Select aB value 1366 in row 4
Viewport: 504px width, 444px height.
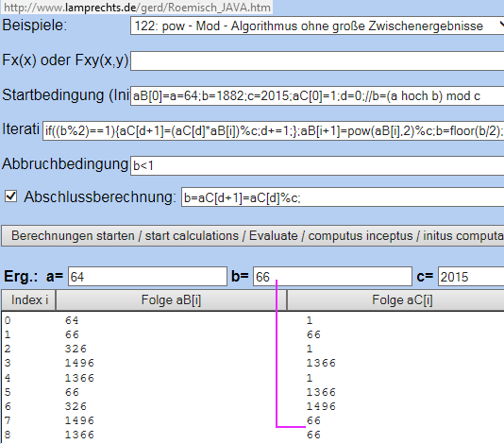point(79,378)
